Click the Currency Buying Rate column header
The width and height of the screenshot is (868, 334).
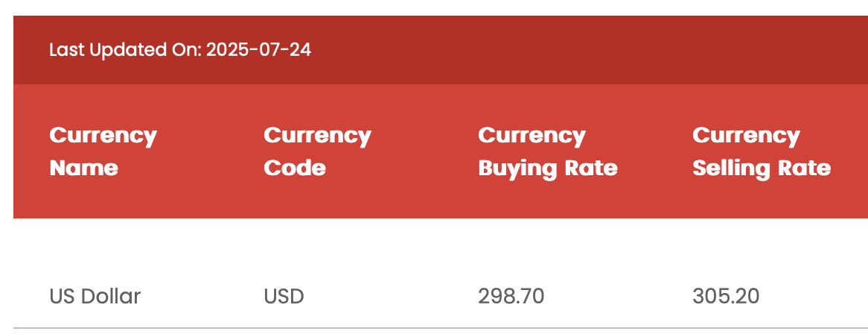click(547, 152)
